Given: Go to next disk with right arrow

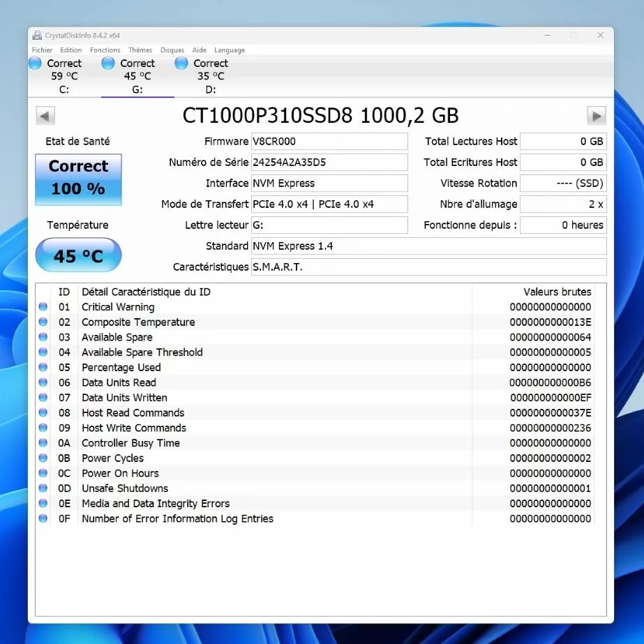Looking at the screenshot, I should coord(597,115).
